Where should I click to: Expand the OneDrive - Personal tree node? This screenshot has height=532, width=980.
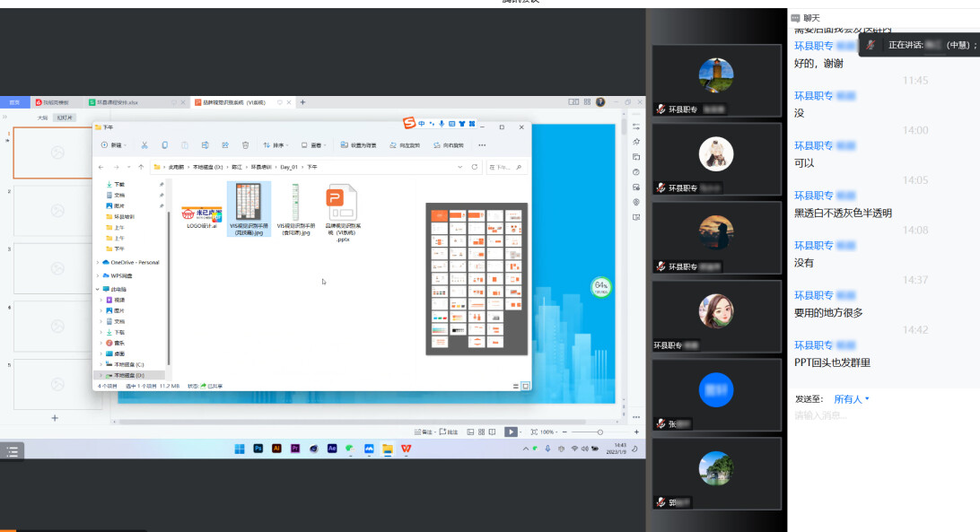(x=98, y=262)
